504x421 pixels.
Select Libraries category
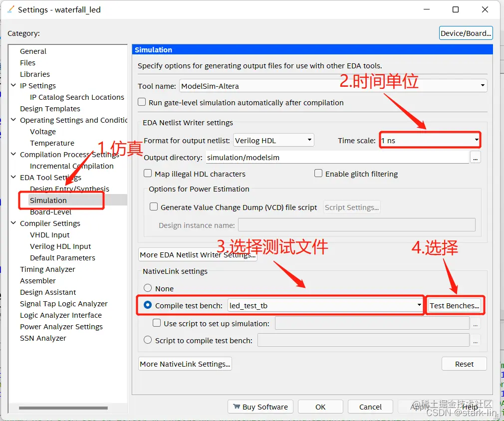click(35, 74)
